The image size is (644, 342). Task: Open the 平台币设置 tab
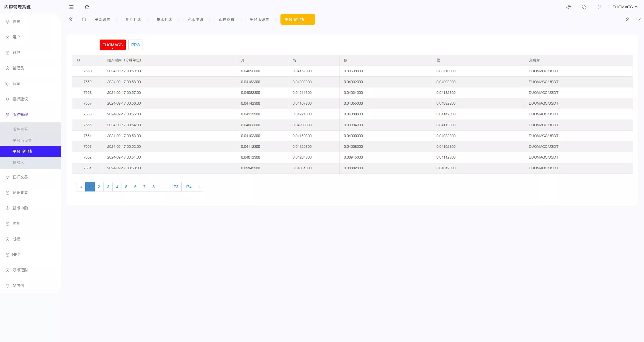pyautogui.click(x=259, y=19)
